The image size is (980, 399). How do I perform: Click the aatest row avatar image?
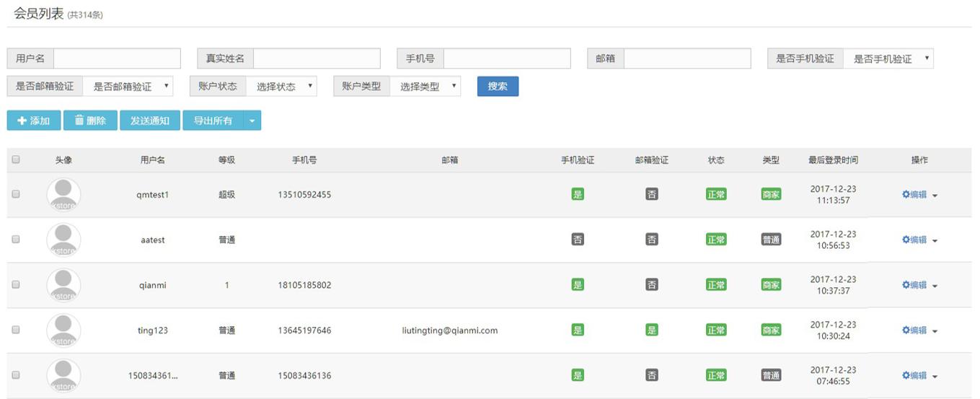pyautogui.click(x=63, y=240)
